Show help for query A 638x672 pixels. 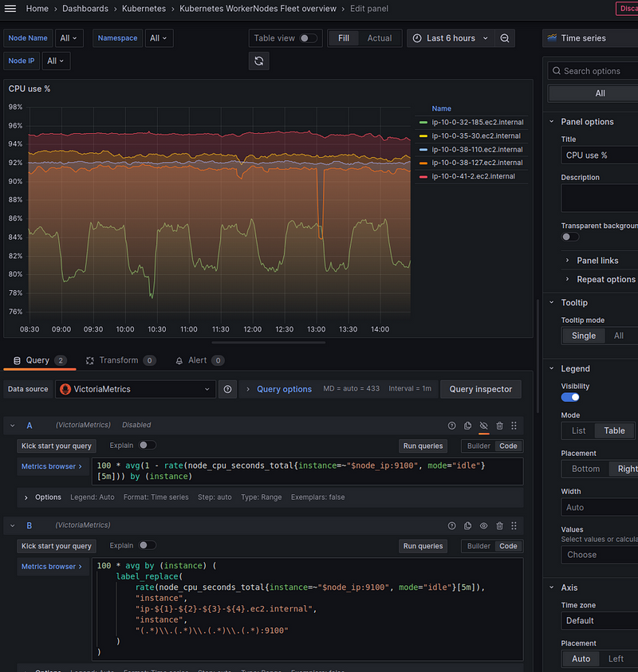[451, 426]
